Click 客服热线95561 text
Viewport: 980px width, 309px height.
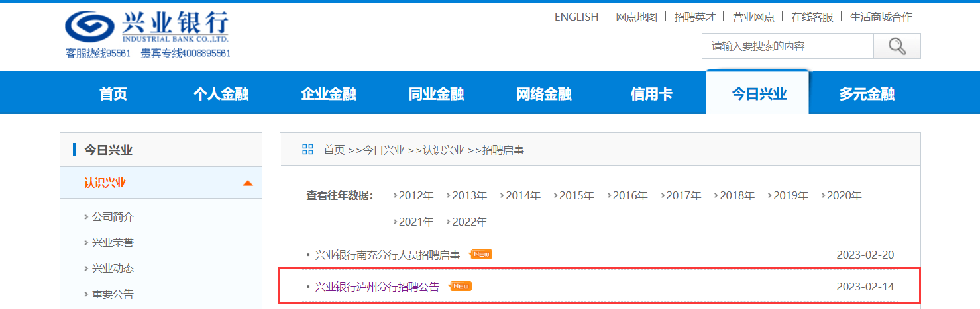coord(98,53)
